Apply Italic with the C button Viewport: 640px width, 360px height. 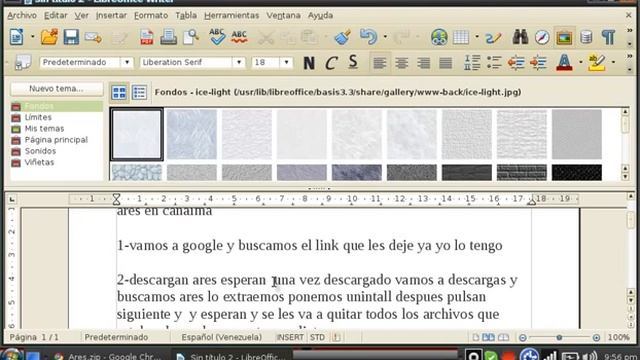point(331,63)
